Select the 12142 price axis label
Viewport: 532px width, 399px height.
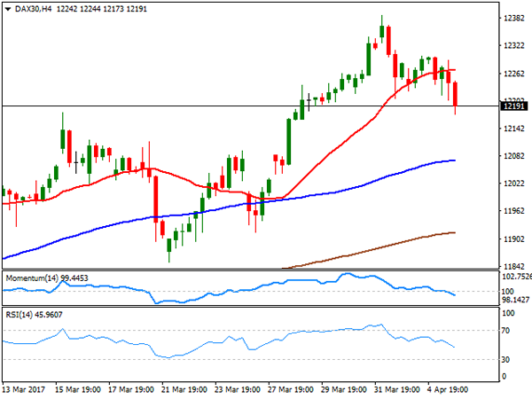coord(514,129)
